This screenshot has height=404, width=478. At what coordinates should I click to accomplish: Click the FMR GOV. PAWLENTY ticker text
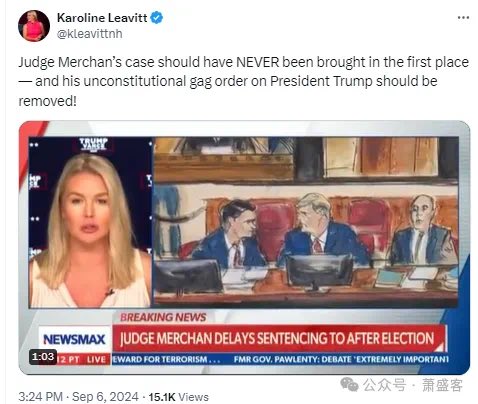(x=341, y=359)
